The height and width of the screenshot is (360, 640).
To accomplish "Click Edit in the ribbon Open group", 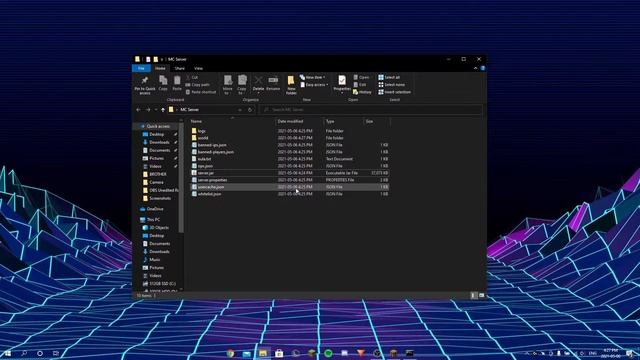I will pos(360,84).
